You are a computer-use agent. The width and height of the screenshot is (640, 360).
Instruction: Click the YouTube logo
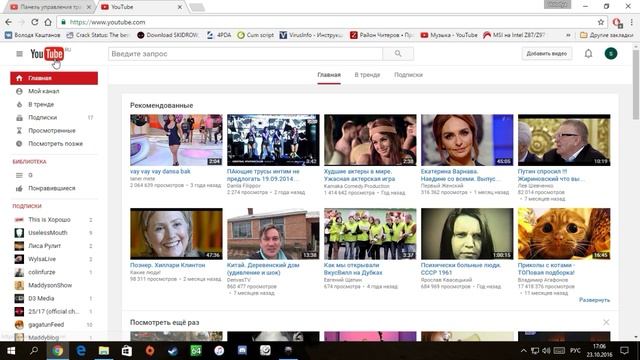coord(47,54)
